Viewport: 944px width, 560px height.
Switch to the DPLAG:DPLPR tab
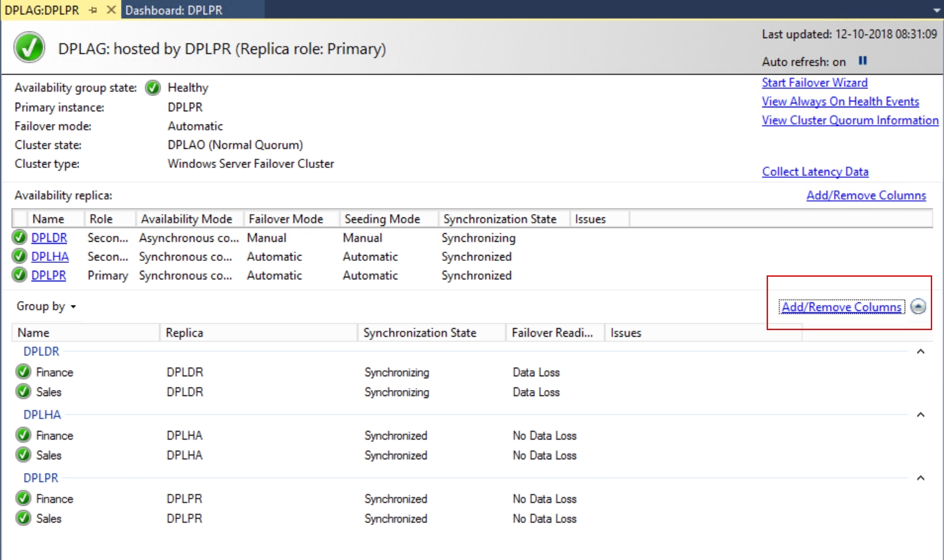(42, 10)
